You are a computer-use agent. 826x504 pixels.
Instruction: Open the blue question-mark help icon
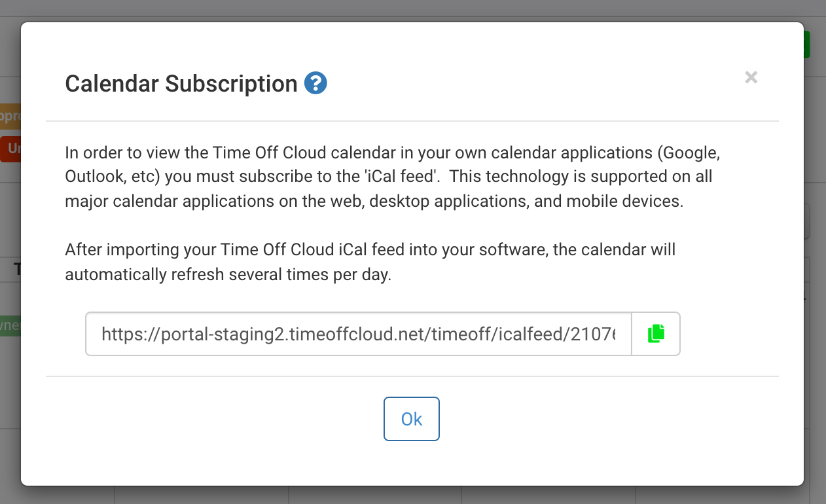point(315,83)
